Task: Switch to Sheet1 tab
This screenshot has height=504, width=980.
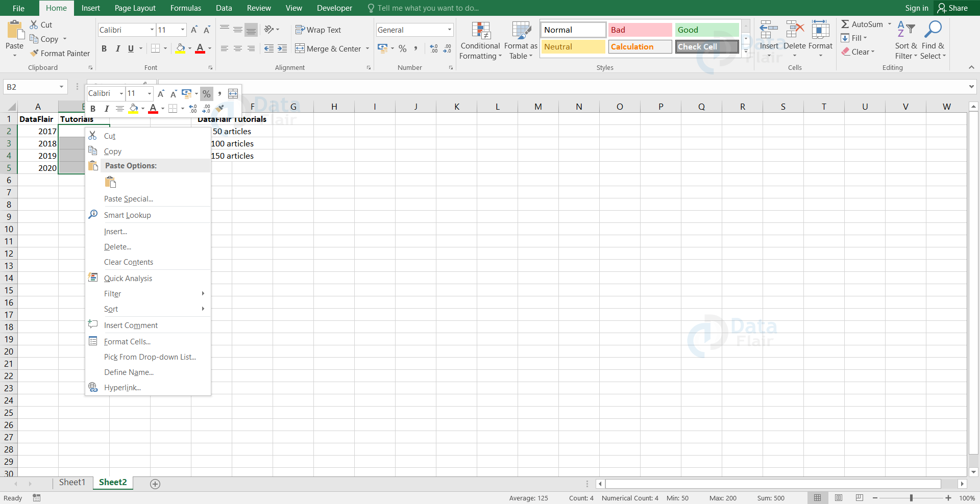Action: (x=72, y=483)
